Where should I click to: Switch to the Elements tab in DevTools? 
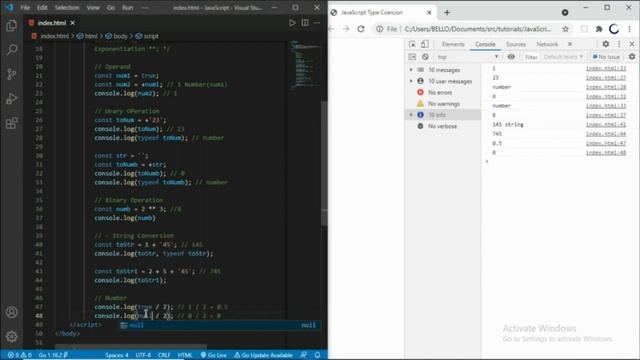point(453,44)
